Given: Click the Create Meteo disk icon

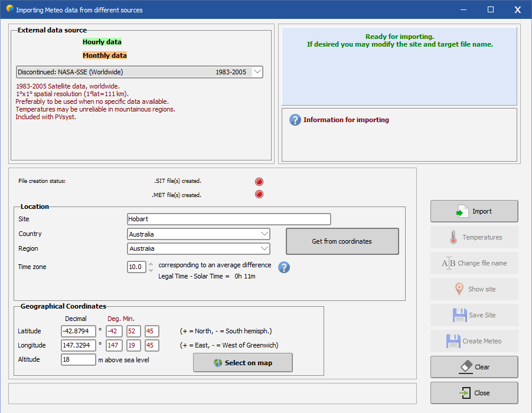Looking at the screenshot, I should tap(453, 341).
